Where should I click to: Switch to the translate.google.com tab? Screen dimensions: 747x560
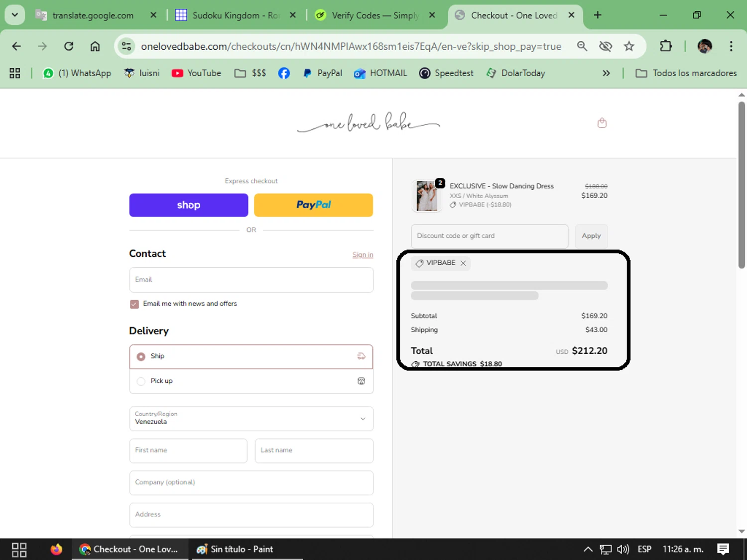click(x=92, y=15)
